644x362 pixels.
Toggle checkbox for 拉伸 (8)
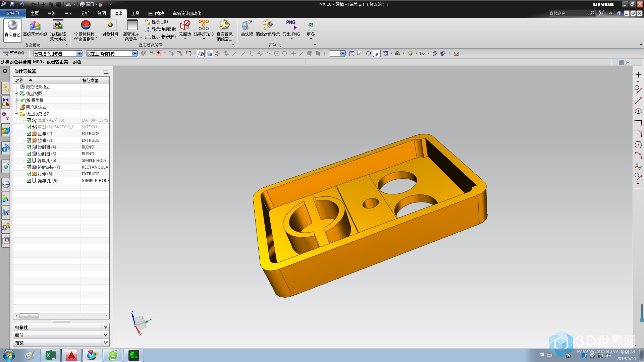pos(29,174)
